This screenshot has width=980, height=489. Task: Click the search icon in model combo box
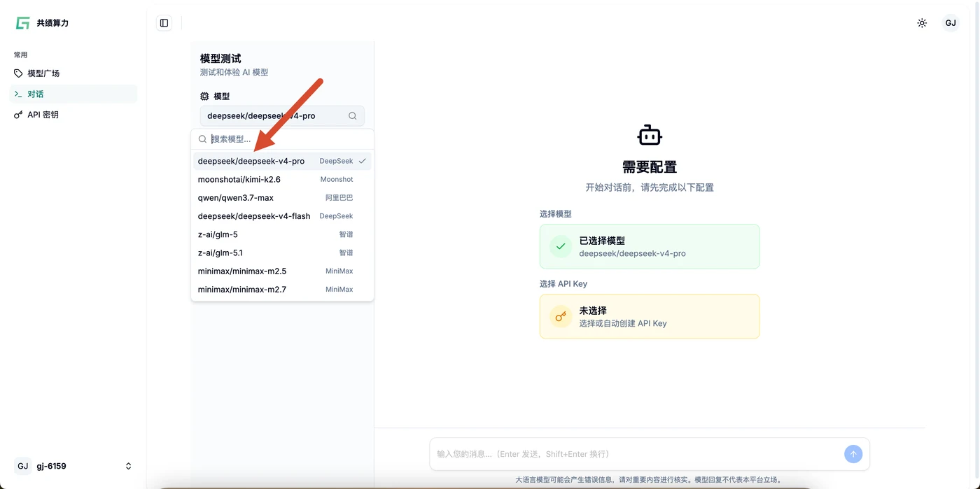pyautogui.click(x=353, y=116)
